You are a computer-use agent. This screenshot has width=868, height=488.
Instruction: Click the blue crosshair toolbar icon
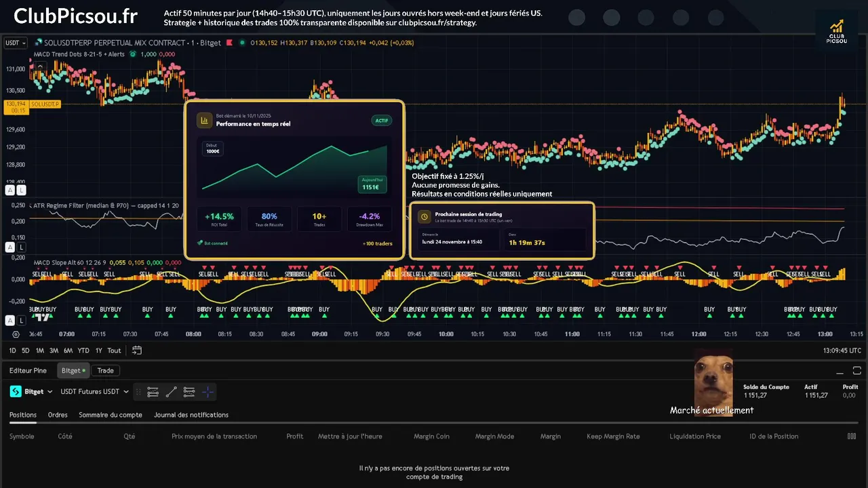click(x=208, y=392)
